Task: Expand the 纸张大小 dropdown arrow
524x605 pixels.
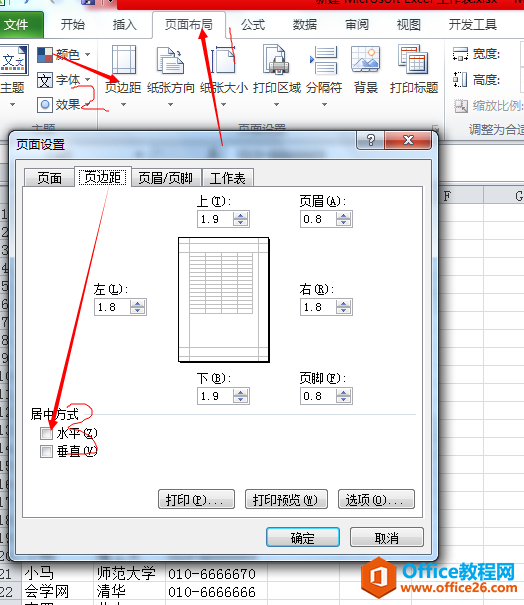Action: 223,105
